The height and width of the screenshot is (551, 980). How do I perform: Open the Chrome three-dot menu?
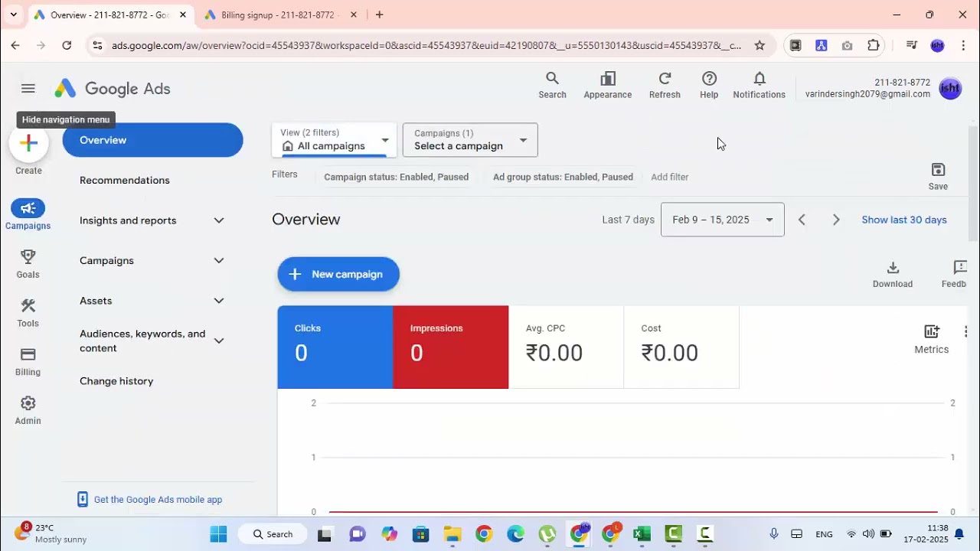[963, 45]
